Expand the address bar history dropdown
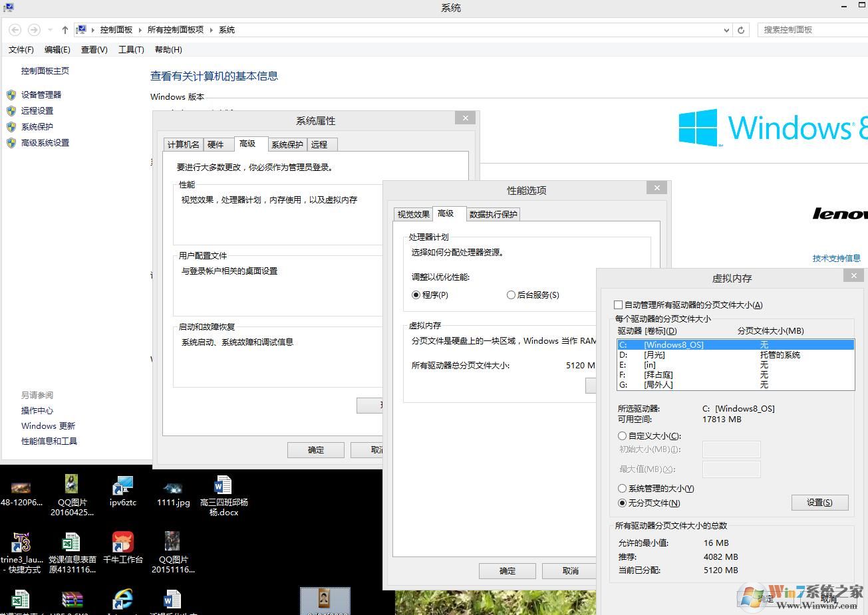The height and width of the screenshot is (615, 868). (726, 30)
